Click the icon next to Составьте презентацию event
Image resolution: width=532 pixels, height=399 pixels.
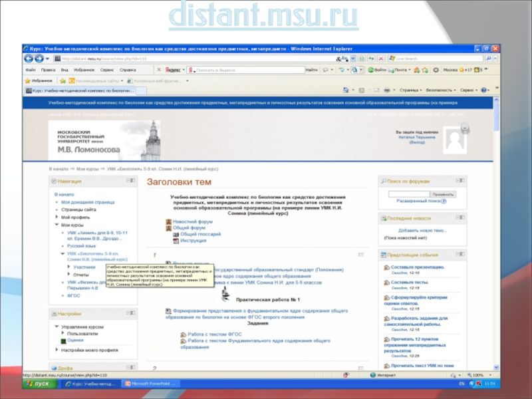click(386, 267)
